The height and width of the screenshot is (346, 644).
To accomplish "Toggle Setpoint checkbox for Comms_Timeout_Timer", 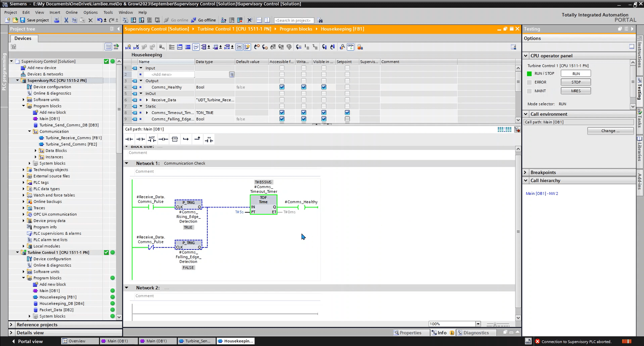I will pos(347,113).
